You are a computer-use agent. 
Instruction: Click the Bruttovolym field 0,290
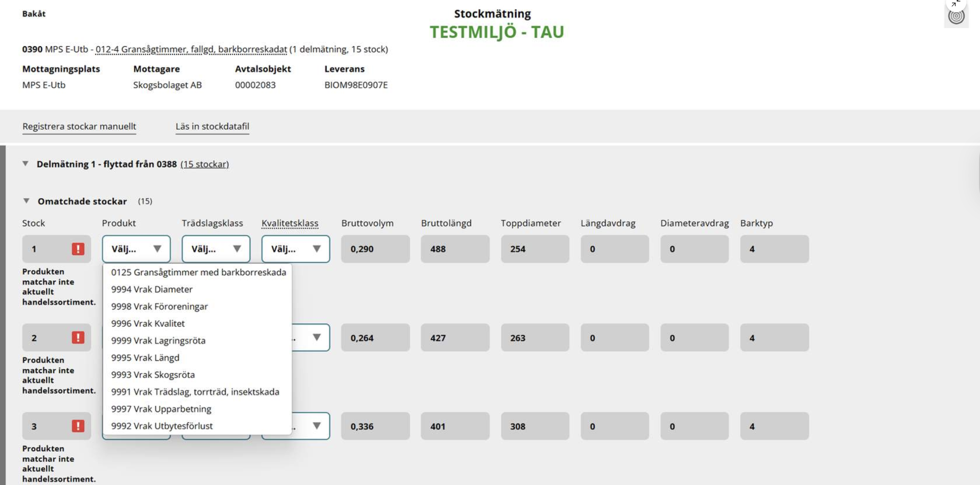pos(375,249)
